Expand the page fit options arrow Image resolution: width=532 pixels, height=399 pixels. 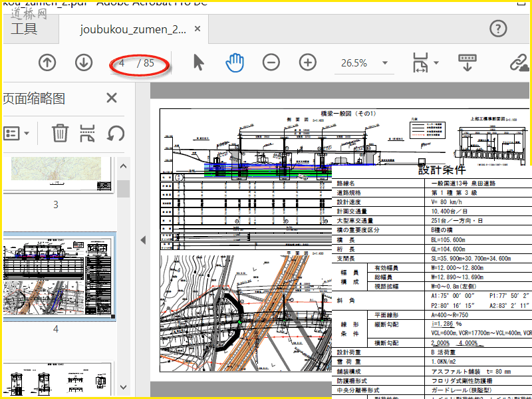pyautogui.click(x=436, y=63)
